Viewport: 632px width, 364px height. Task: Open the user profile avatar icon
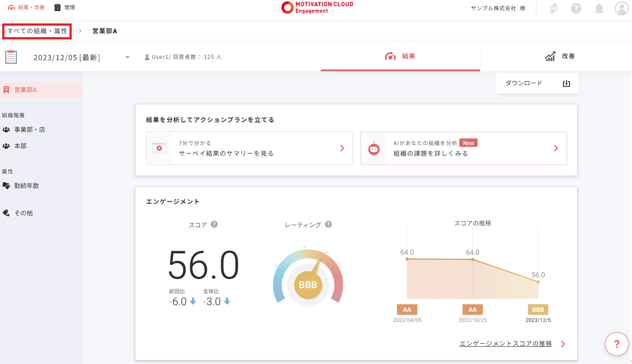[x=622, y=8]
